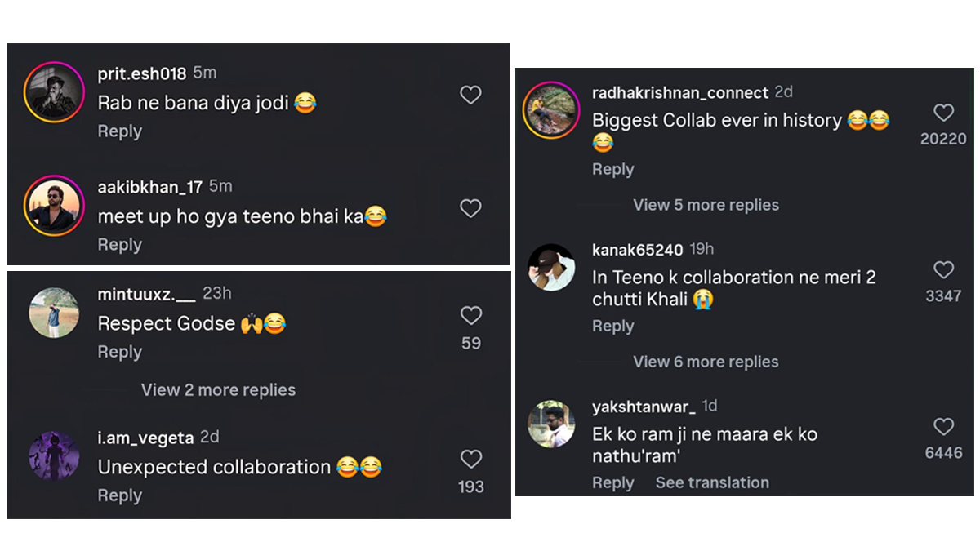Reply to the 'Rab ne bana diya jodi' comment
980x551 pixels.
coord(119,131)
